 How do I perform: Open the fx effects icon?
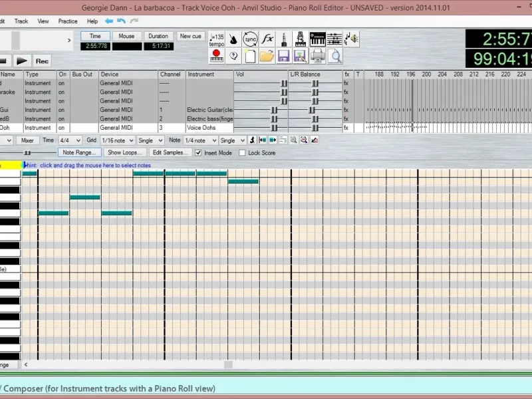click(x=267, y=39)
